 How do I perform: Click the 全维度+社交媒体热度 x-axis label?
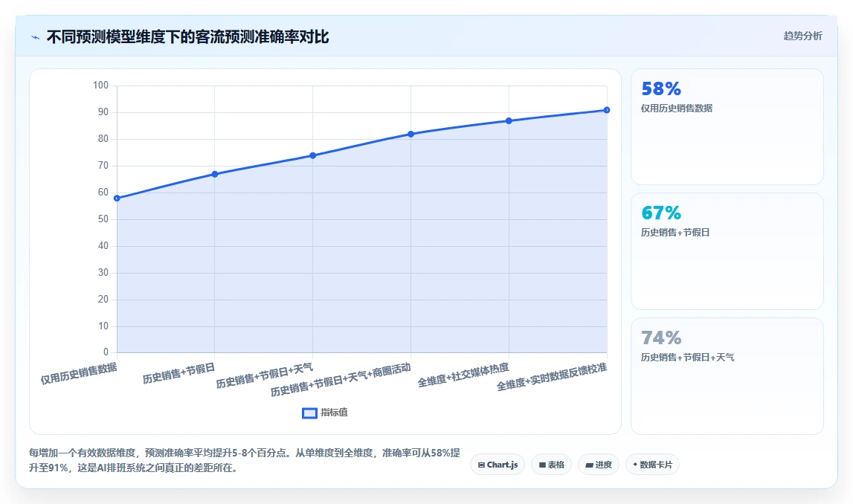pos(463,375)
